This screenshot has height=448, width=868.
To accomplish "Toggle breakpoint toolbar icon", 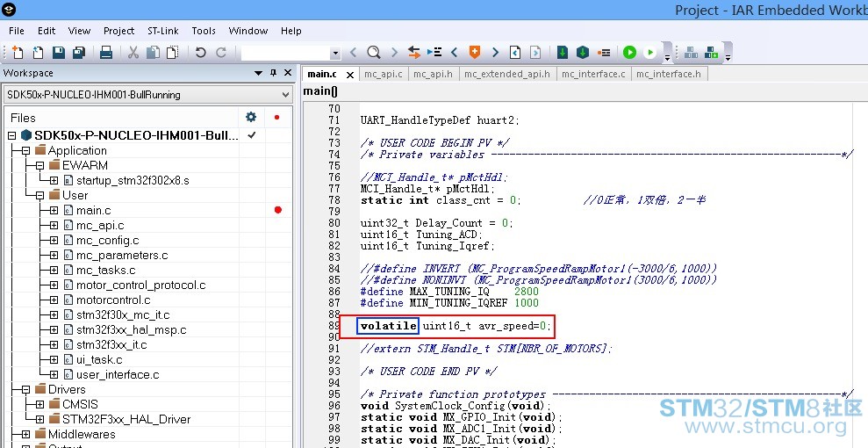I will pos(604,53).
